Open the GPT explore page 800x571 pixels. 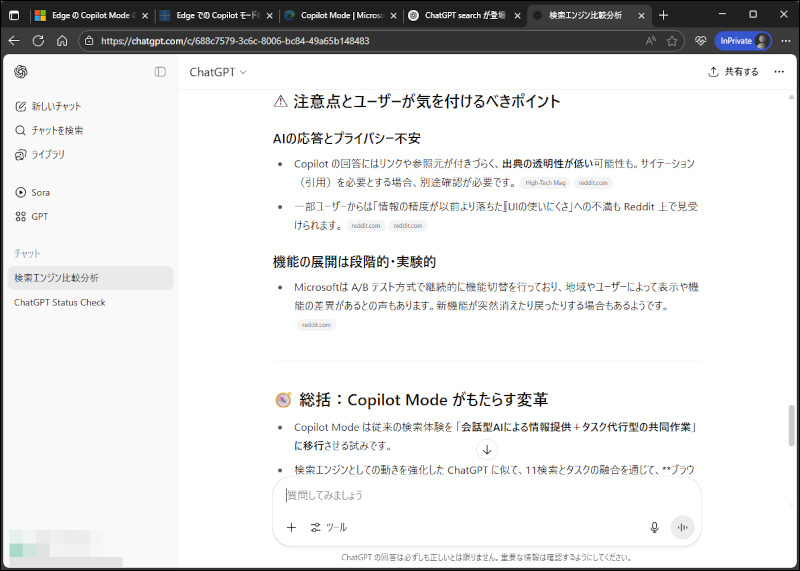[x=39, y=216]
